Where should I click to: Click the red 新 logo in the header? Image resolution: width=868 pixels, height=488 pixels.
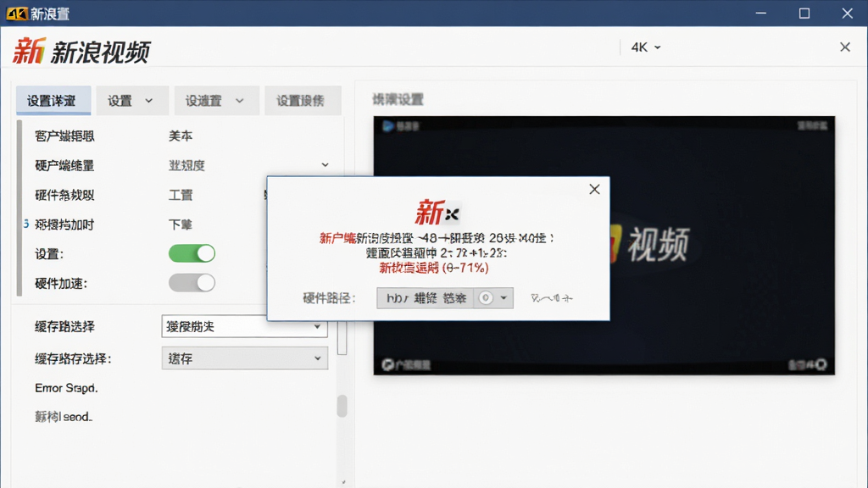28,51
